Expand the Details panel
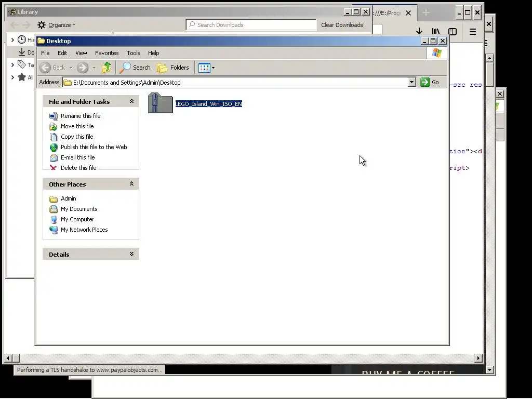Image resolution: width=532 pixels, height=399 pixels. point(131,254)
